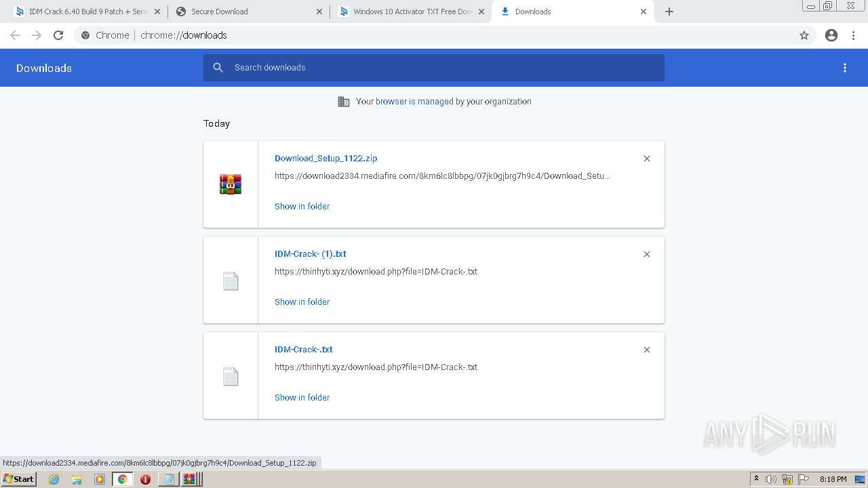
Task: Go back in browser history
Action: point(15,35)
